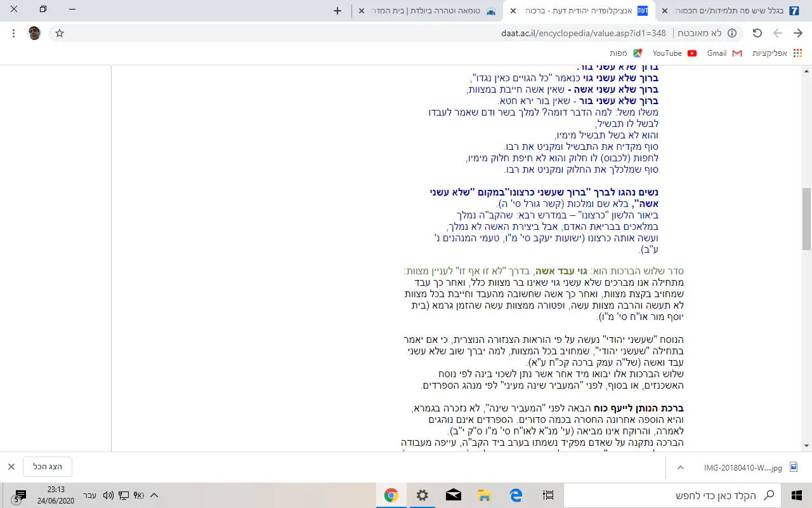Image resolution: width=812 pixels, height=508 pixels.
Task: Expand options for downloaded IMG-20180410 file
Action: coord(681,467)
